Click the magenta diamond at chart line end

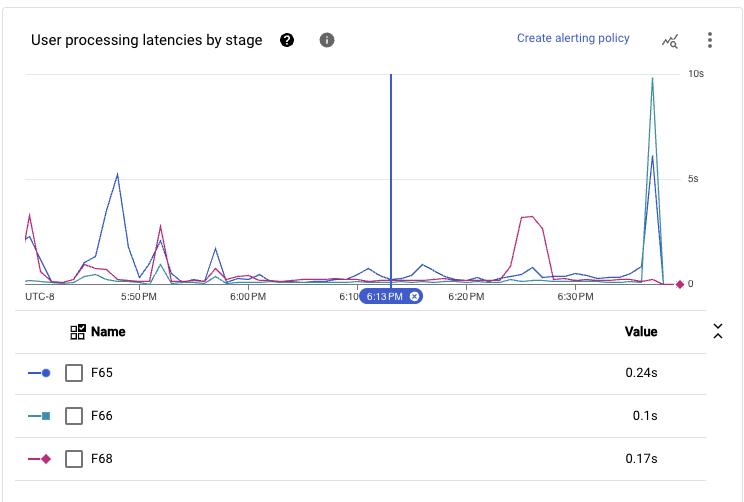click(680, 285)
